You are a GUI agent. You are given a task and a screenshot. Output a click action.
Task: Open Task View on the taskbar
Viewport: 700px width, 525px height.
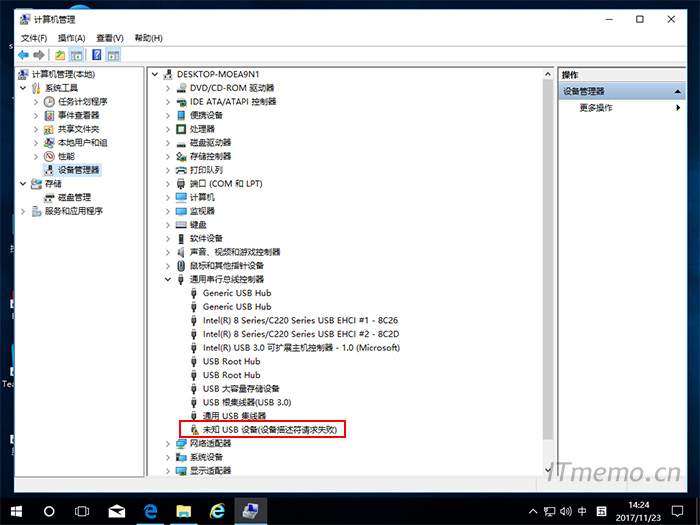click(x=82, y=511)
